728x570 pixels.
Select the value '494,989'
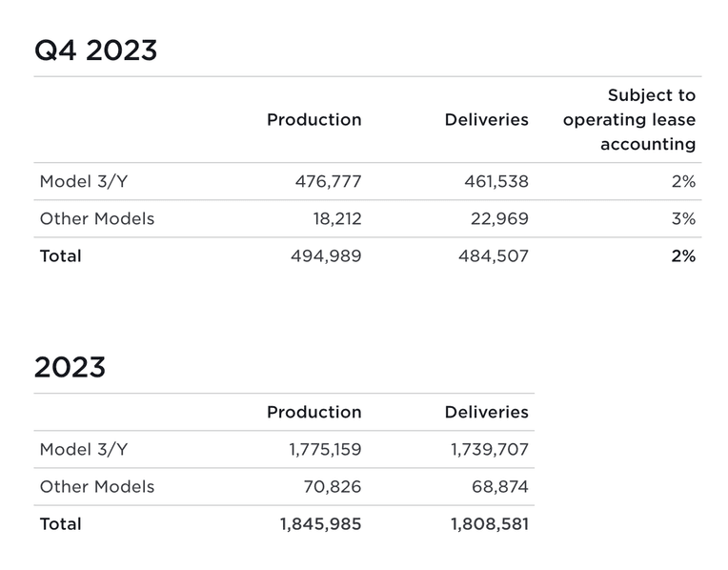click(x=326, y=256)
